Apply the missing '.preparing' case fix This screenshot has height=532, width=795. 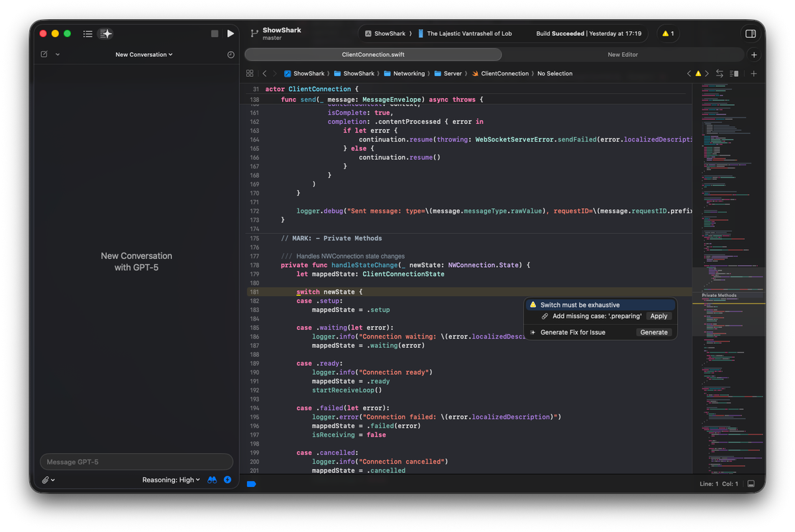point(659,316)
